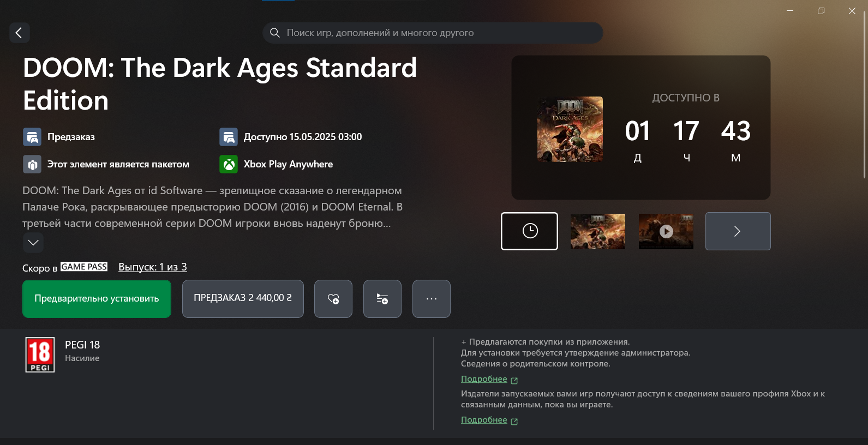Click the availability date icon
This screenshot has height=445, width=868.
click(x=229, y=137)
